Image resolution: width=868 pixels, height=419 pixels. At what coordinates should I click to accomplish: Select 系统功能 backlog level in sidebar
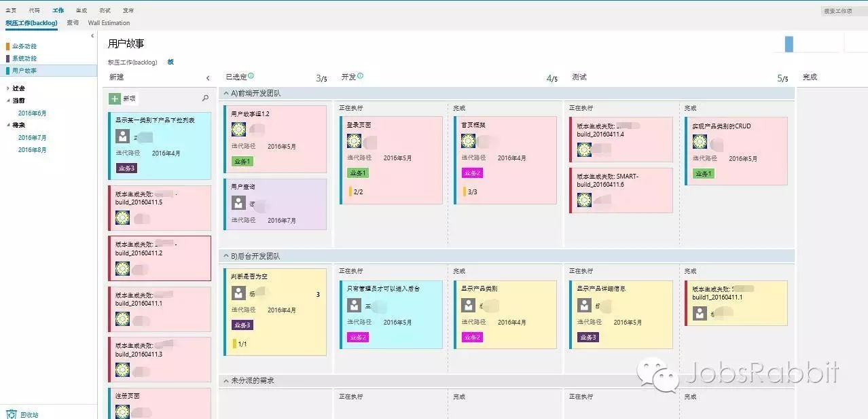(24, 58)
